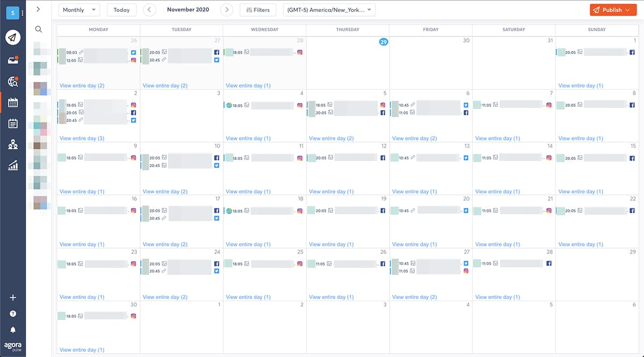Image resolution: width=644 pixels, height=357 pixels.
Task: Open the globe listening icon in sidebar
Action: pos(13,82)
